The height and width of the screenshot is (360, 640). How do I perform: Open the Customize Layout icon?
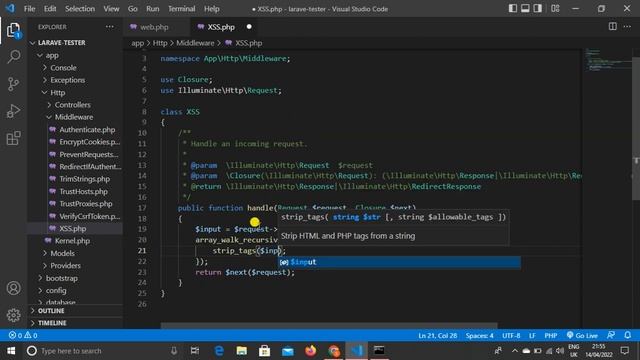pos(555,9)
